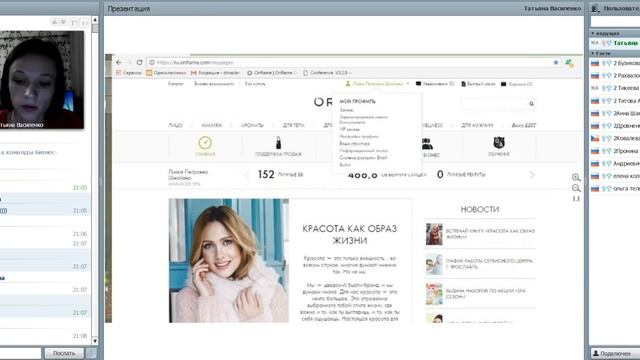Screen dimensions: 640x360
Task: Click the presenter webcam video
Action: click(42, 80)
